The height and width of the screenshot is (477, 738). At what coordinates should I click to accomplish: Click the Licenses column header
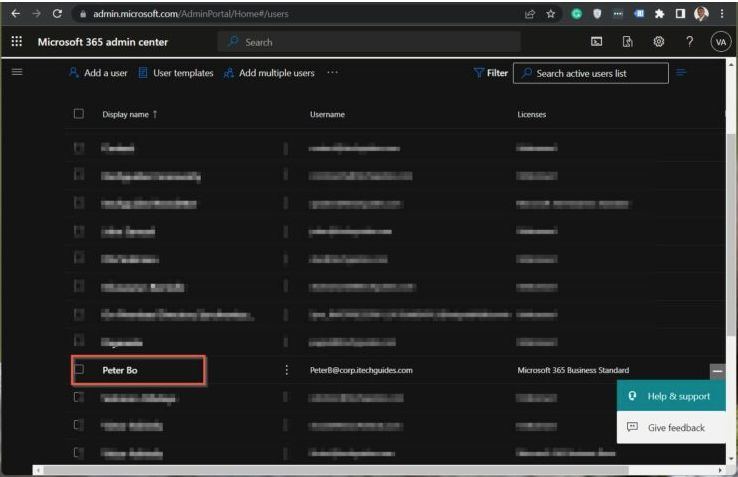[531, 114]
